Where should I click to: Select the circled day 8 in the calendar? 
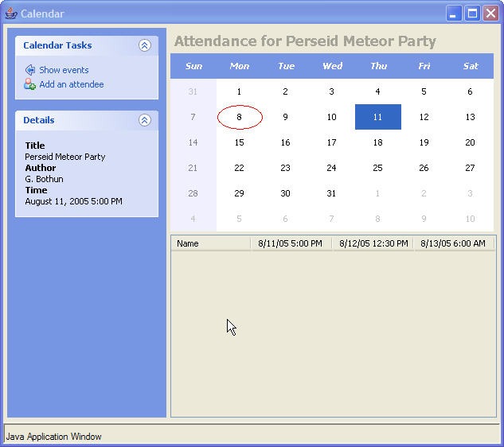[240, 117]
